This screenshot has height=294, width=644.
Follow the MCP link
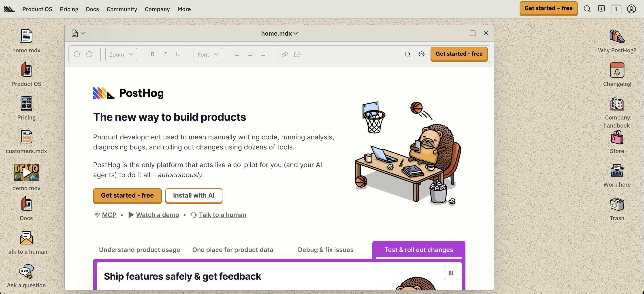coord(109,215)
